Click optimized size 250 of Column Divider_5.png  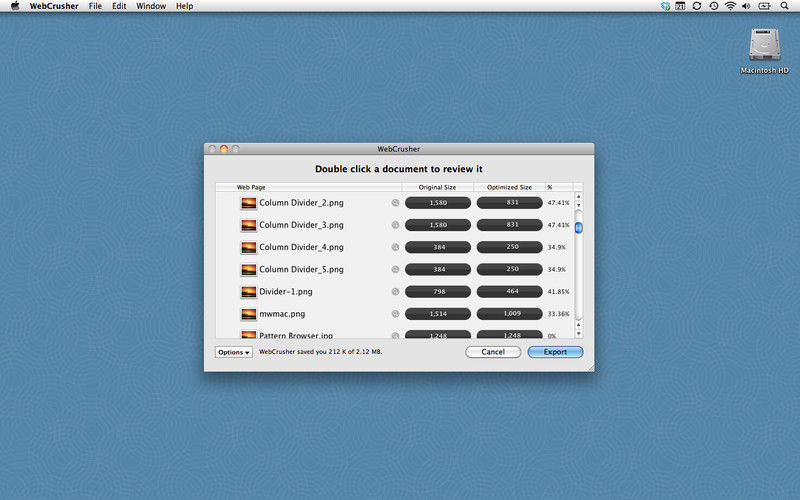(x=510, y=269)
